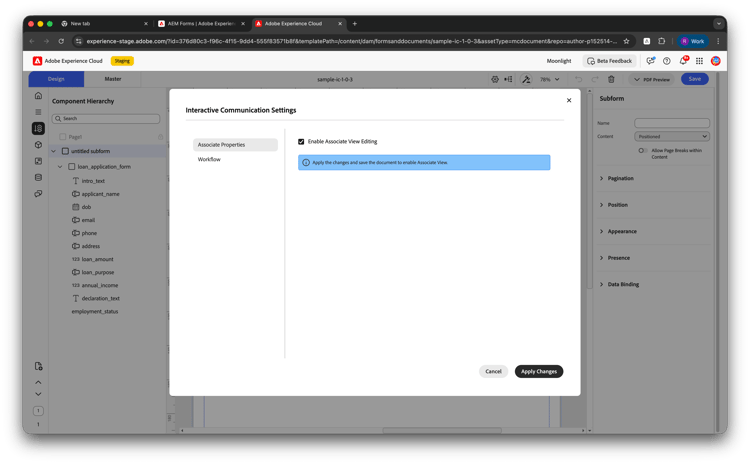Go to next page with down chevron
The image size is (750, 464).
38,394
